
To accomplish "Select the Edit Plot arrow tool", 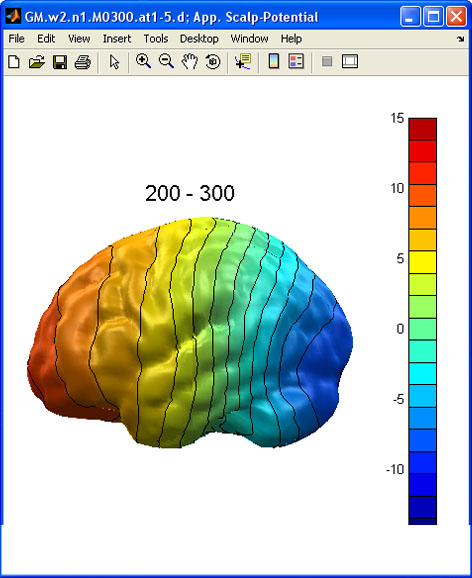I will pos(114,62).
